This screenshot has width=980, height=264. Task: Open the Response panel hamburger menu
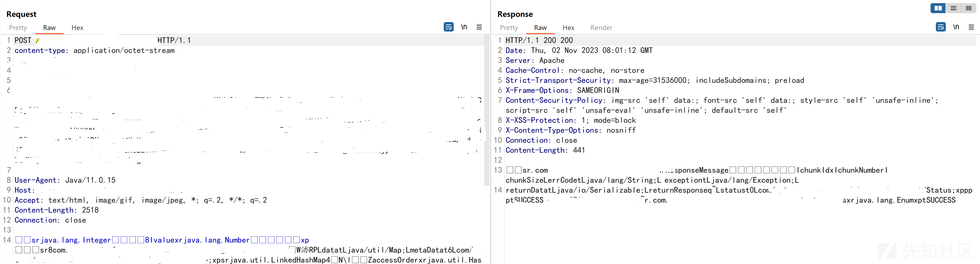(971, 27)
